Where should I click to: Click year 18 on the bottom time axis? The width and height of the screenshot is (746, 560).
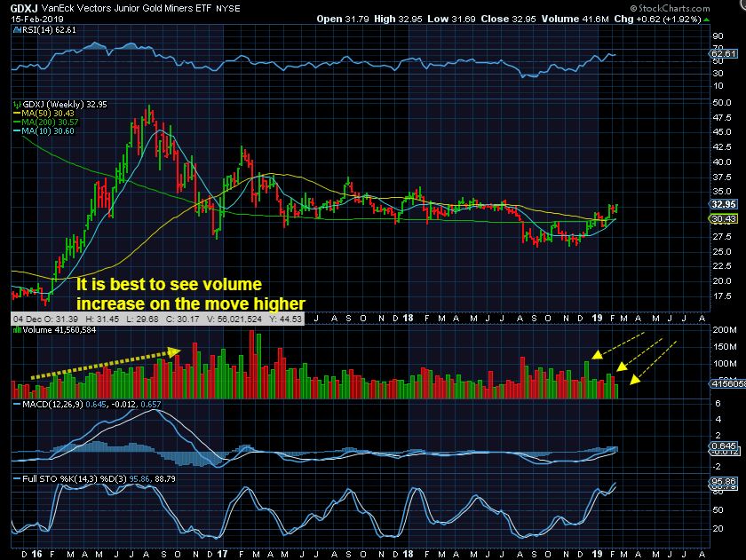click(408, 555)
